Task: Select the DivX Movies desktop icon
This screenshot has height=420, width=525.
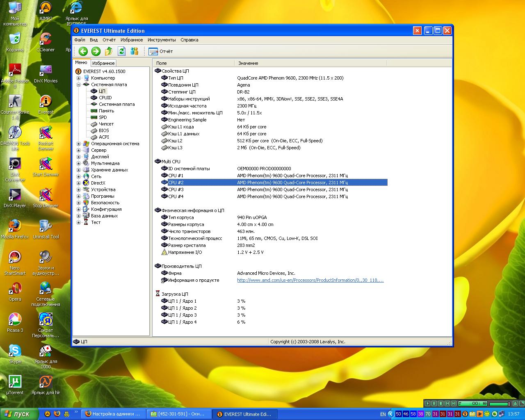Action: point(46,73)
